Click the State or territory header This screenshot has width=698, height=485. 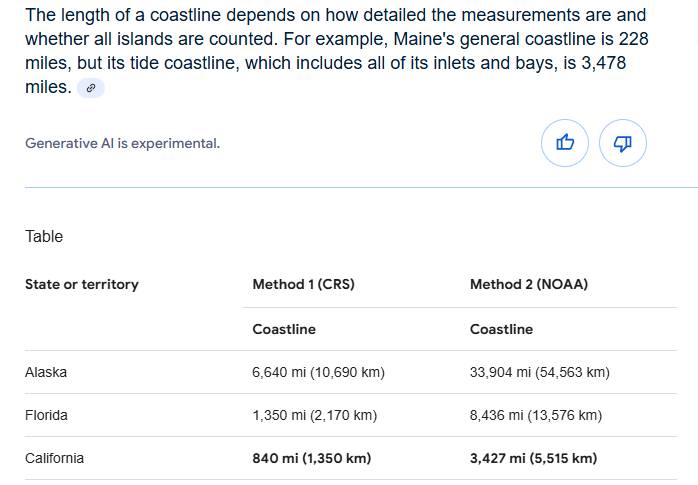point(82,284)
